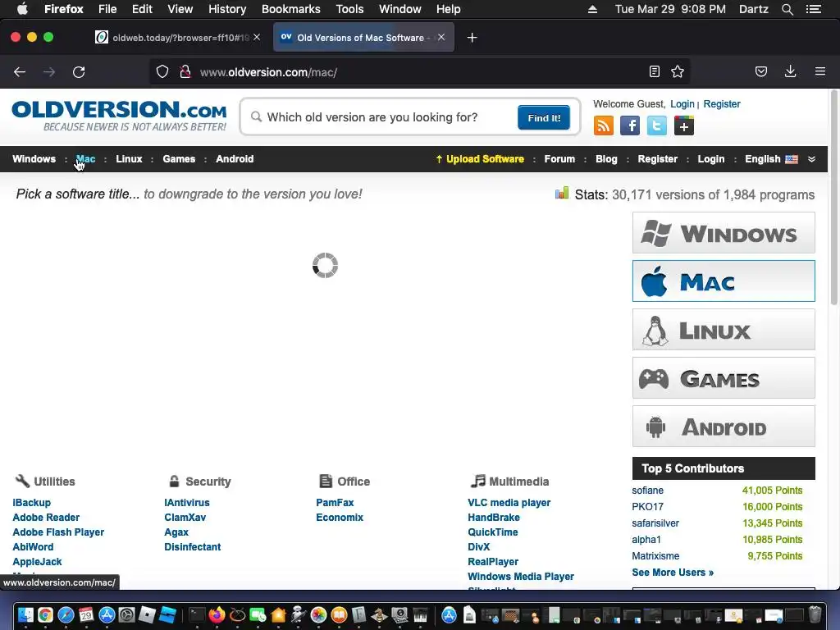Click the Find It! button
Image resolution: width=840 pixels, height=630 pixels.
pyautogui.click(x=544, y=118)
